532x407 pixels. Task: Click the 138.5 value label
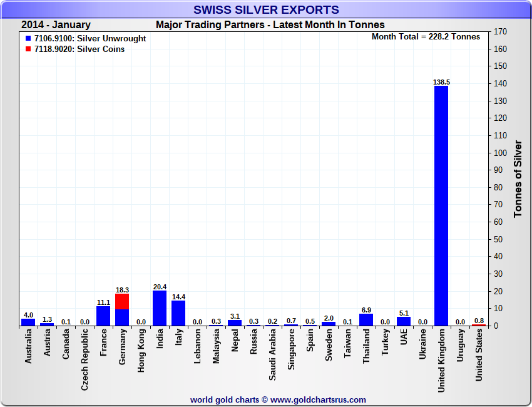[441, 82]
